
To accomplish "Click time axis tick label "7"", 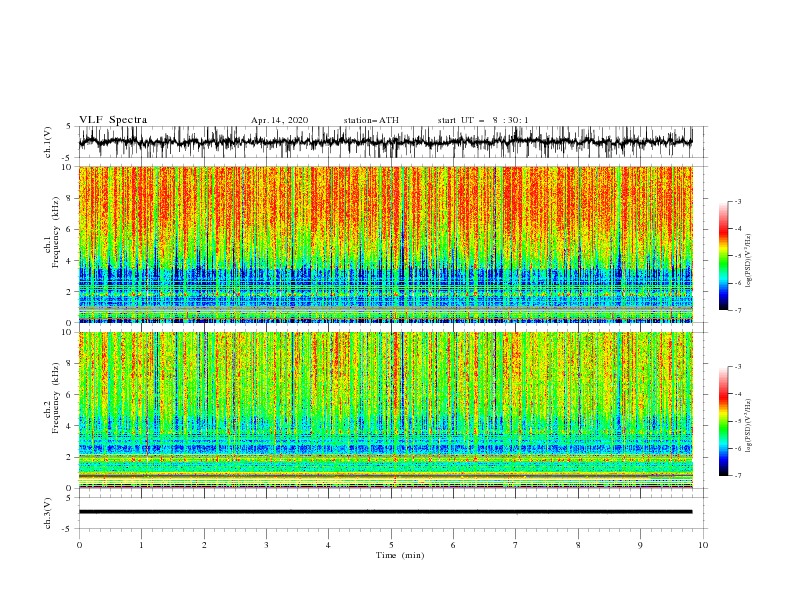I will tap(516, 545).
